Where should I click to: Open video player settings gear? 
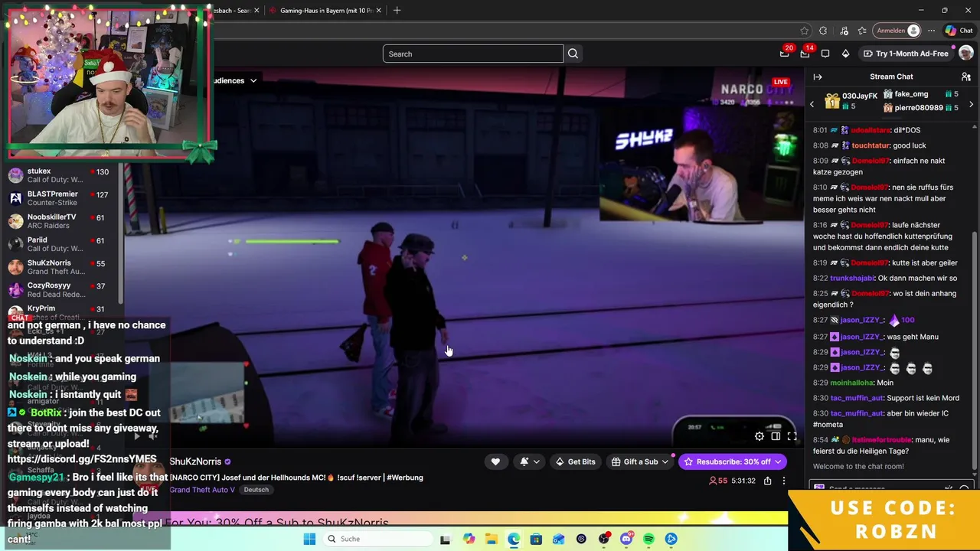coord(759,436)
